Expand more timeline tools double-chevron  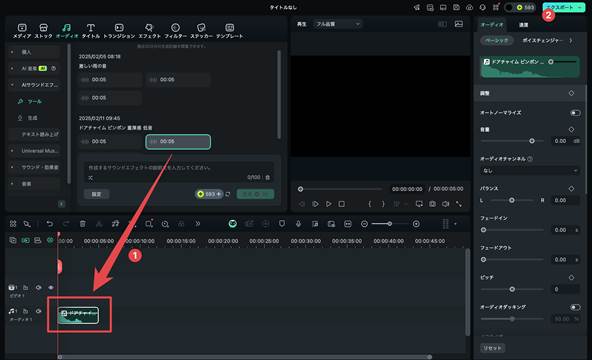point(197,224)
